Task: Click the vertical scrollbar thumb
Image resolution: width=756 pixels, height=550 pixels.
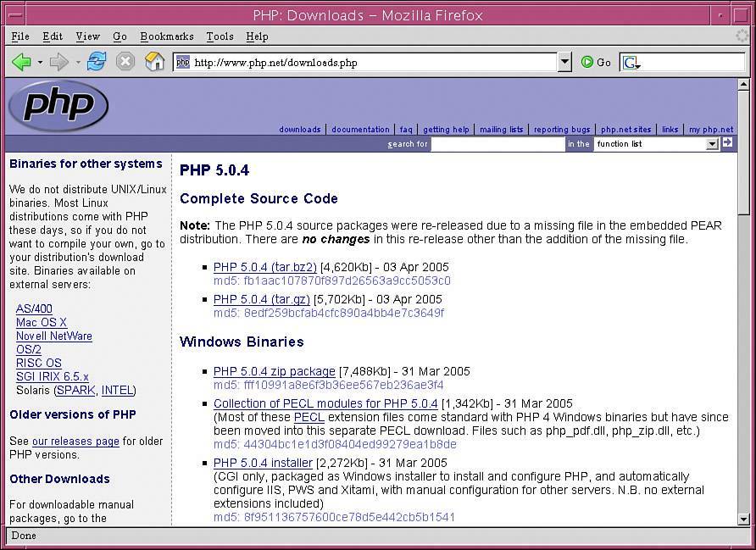Action: 743,152
